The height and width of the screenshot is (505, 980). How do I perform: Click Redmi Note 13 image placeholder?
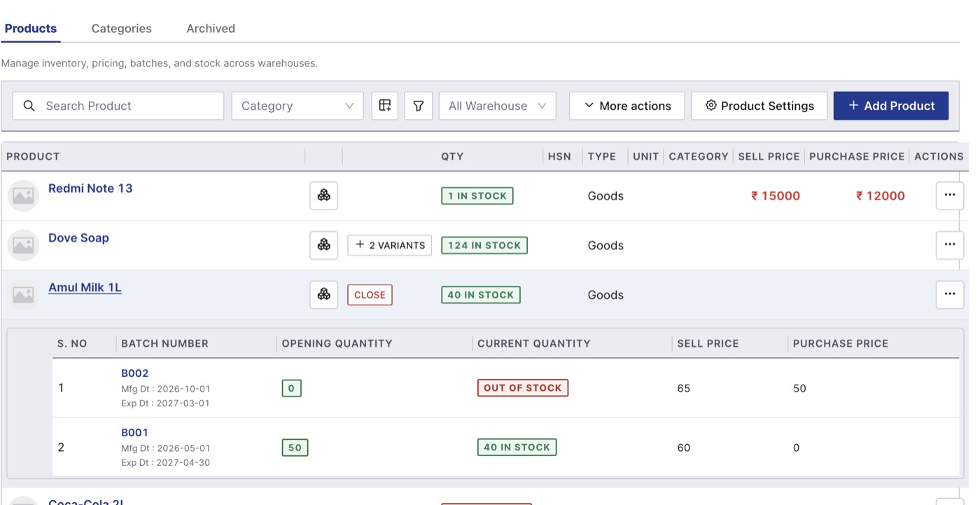pyautogui.click(x=23, y=195)
